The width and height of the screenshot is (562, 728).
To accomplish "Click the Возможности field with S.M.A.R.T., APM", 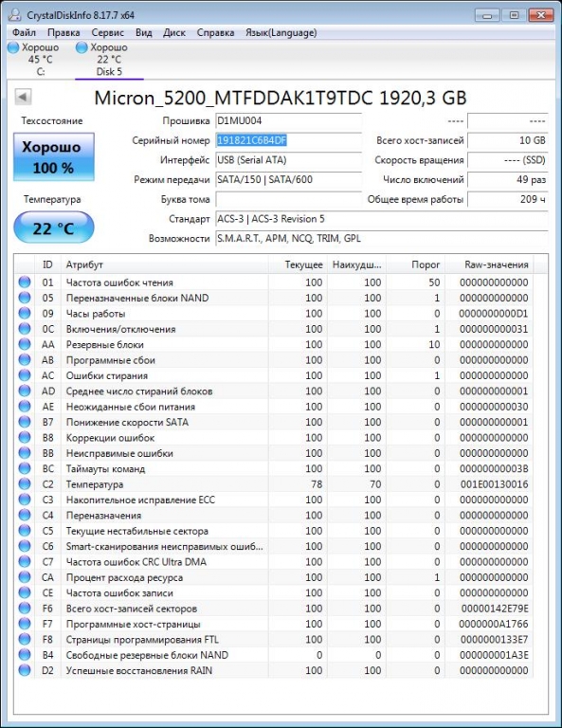I will click(382, 239).
